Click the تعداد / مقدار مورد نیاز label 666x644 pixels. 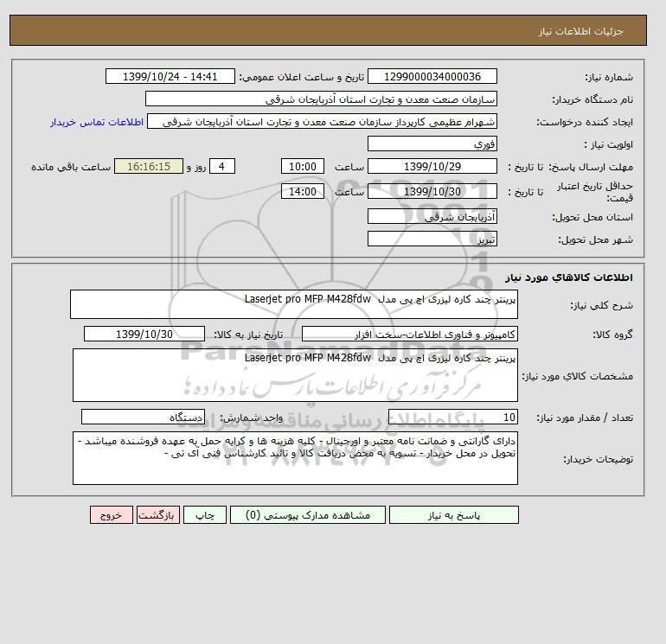point(585,418)
